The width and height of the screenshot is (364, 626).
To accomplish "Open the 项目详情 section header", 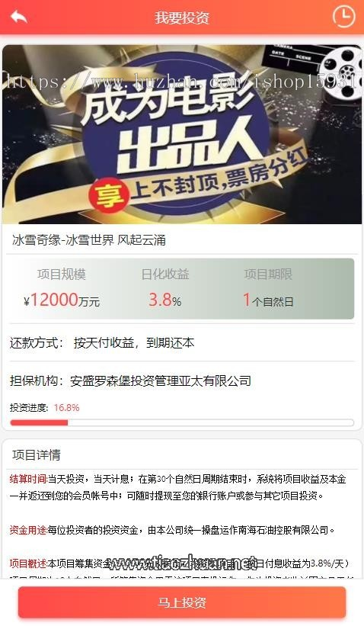I will [x=37, y=454].
